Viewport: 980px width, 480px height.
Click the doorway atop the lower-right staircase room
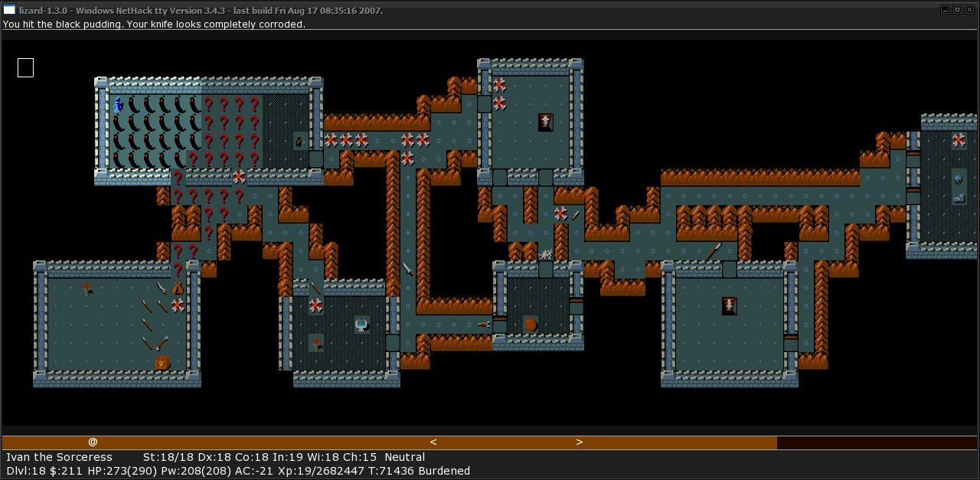[729, 269]
